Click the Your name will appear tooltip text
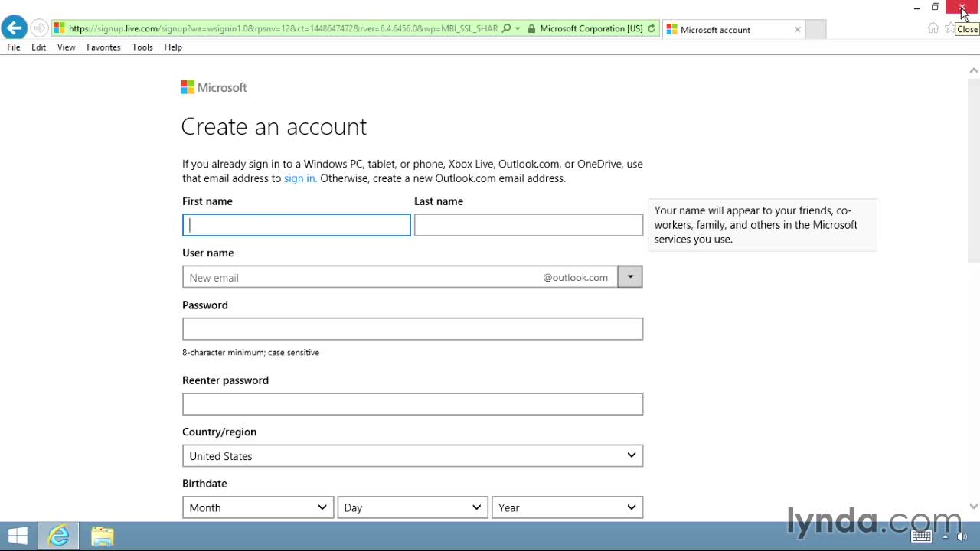Image resolution: width=980 pixels, height=551 pixels. click(x=756, y=225)
